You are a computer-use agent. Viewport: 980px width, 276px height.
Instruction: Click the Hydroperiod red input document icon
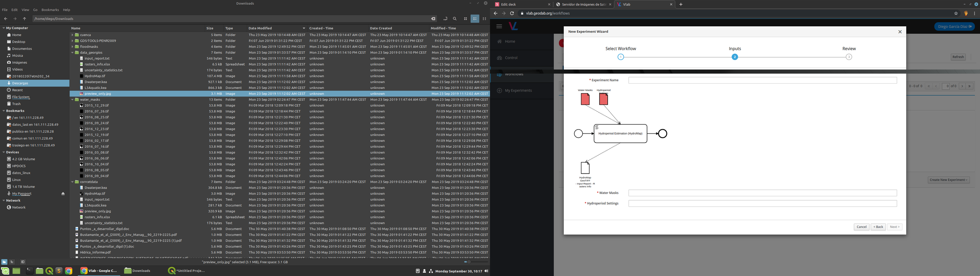(x=604, y=99)
